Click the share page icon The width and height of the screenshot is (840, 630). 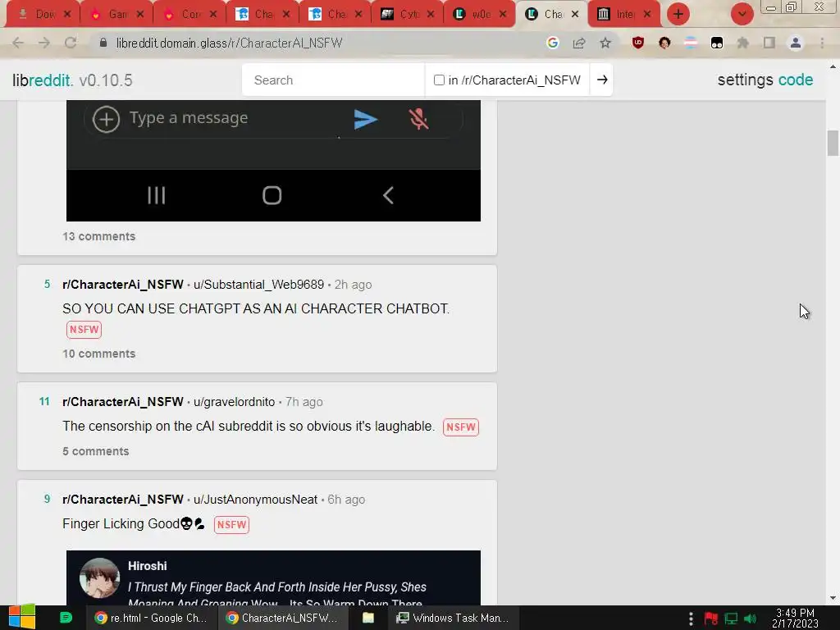(579, 43)
